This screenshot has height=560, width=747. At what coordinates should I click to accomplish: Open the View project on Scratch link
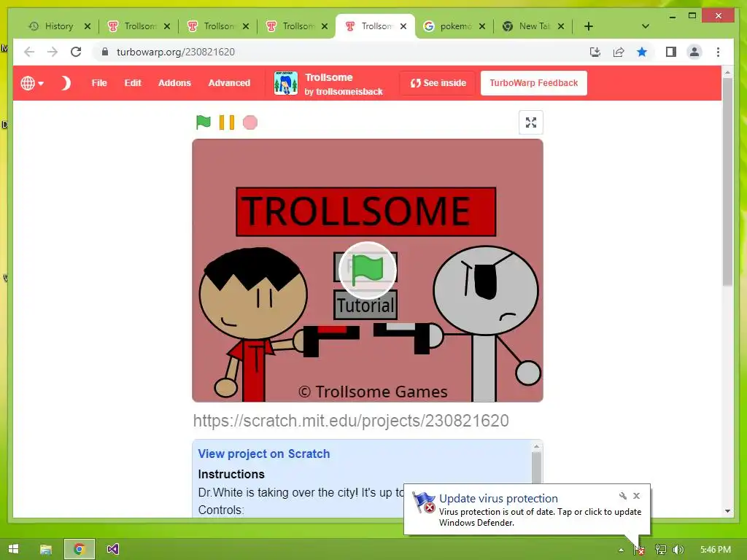263,454
